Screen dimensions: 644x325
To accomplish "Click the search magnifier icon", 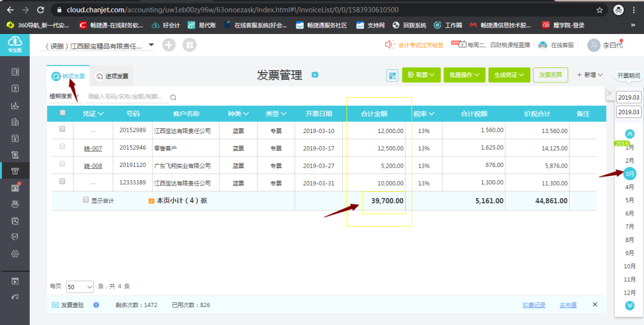I will tap(174, 97).
